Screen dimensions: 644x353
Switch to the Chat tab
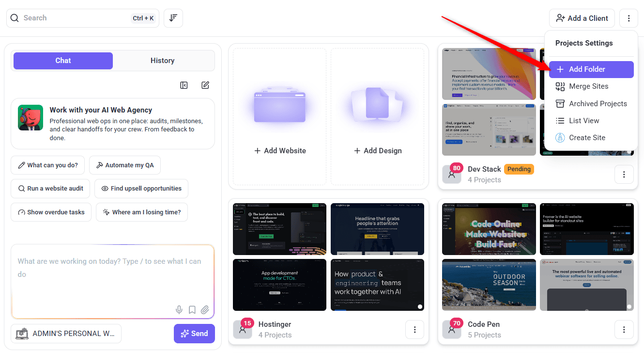[63, 61]
